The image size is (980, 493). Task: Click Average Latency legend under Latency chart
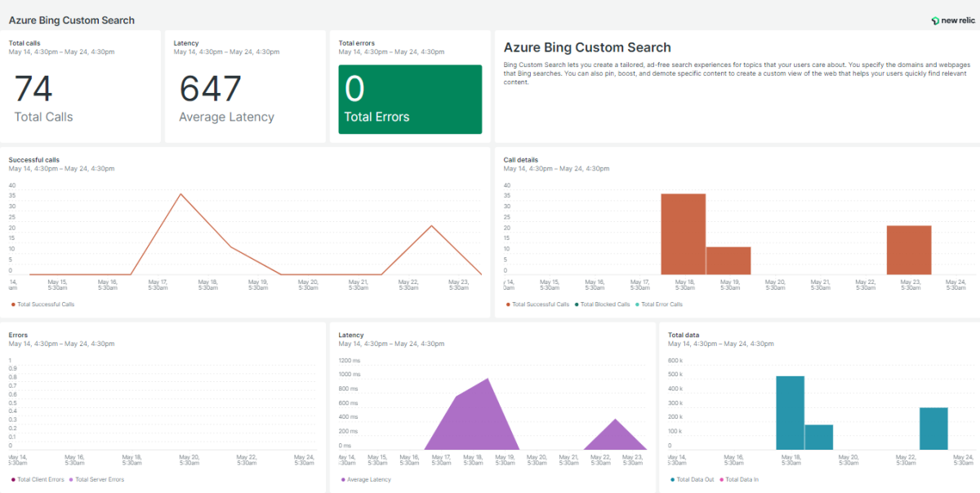369,479
